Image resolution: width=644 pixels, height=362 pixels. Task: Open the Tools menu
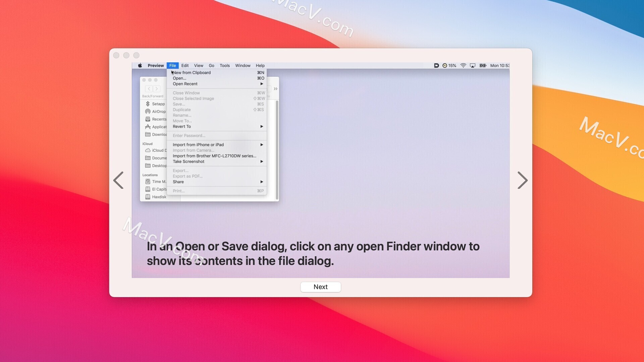coord(225,65)
